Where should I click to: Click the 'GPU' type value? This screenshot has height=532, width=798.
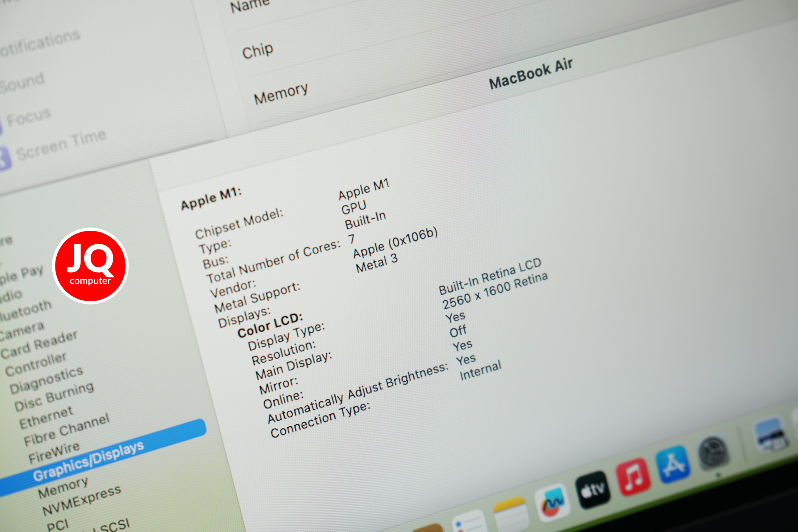click(x=354, y=208)
